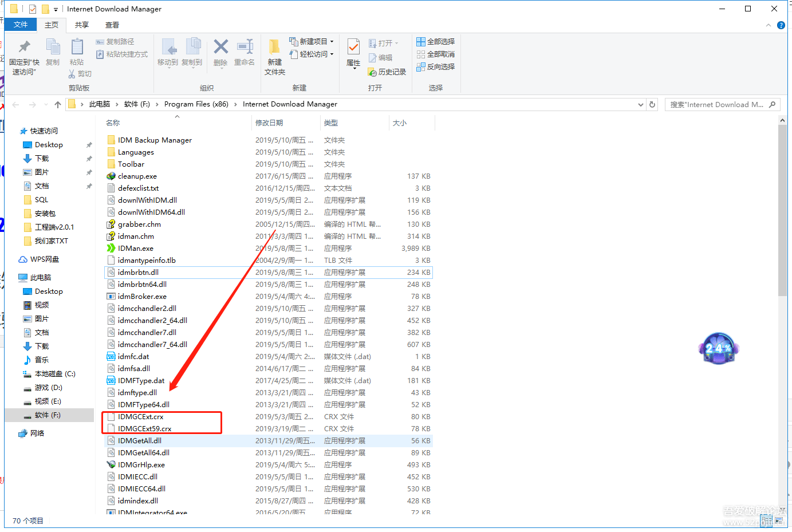Screen dimensions: 792x532
Task: Select the cleanup.exe file
Action: (137, 176)
